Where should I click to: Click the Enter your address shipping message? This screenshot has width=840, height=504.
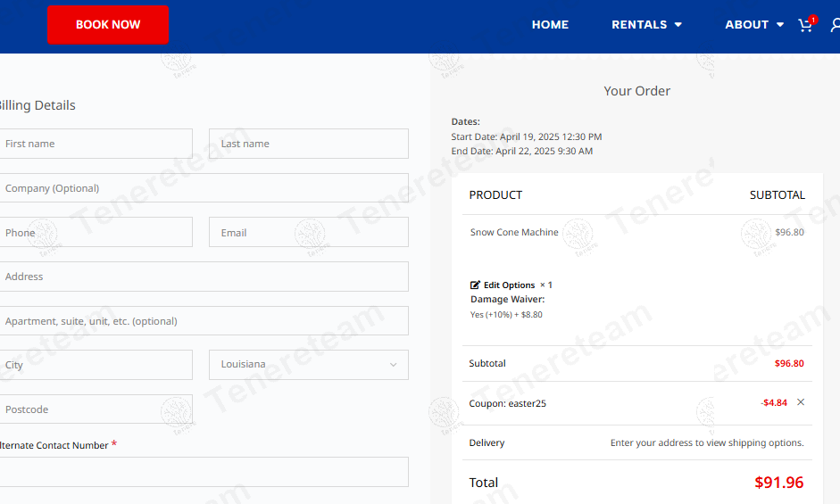click(707, 442)
